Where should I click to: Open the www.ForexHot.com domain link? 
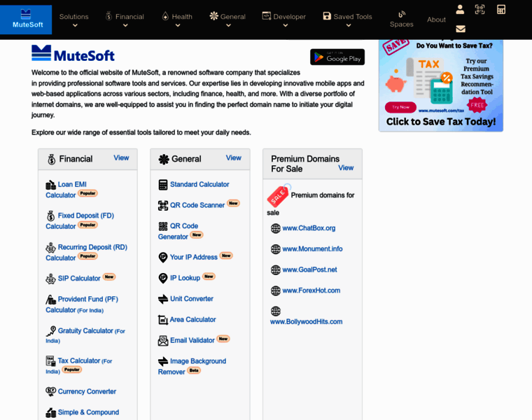[x=311, y=290]
